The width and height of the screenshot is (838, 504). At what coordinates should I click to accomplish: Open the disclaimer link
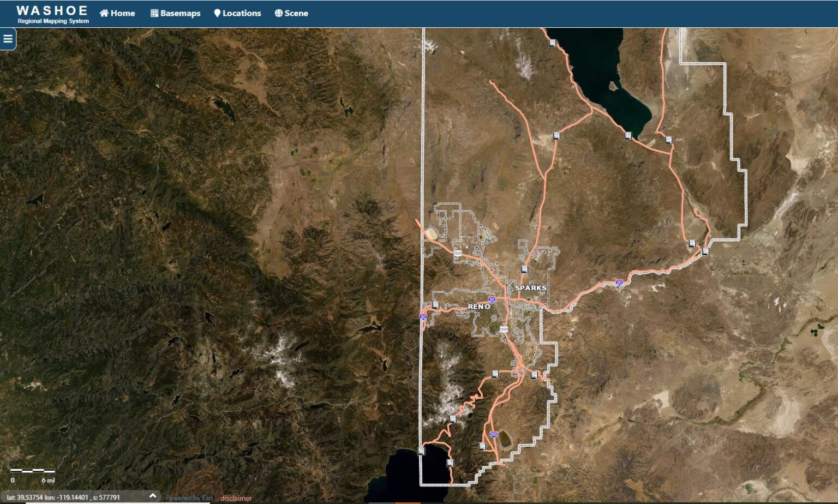(236, 498)
